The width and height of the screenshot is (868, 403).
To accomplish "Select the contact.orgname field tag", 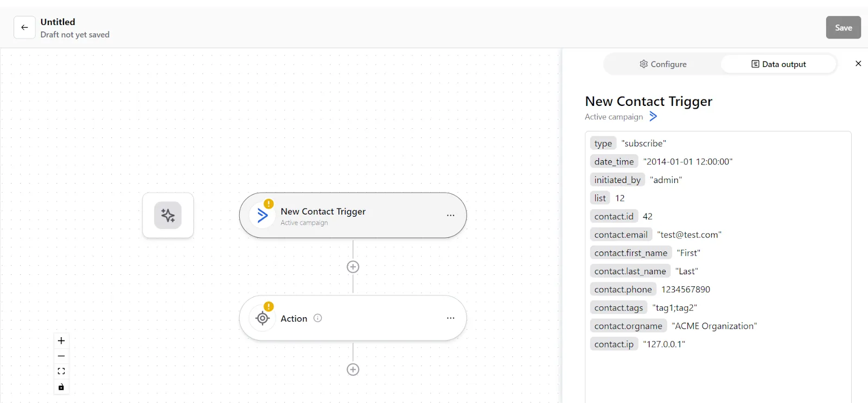I will [x=628, y=326].
